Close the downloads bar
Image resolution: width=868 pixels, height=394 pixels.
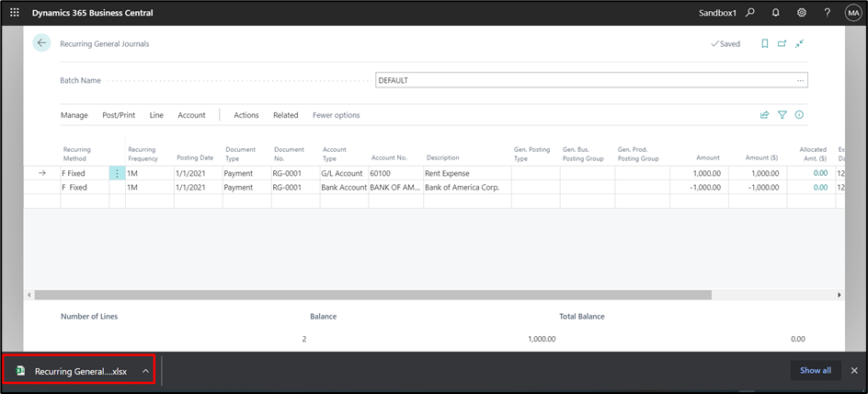click(854, 371)
